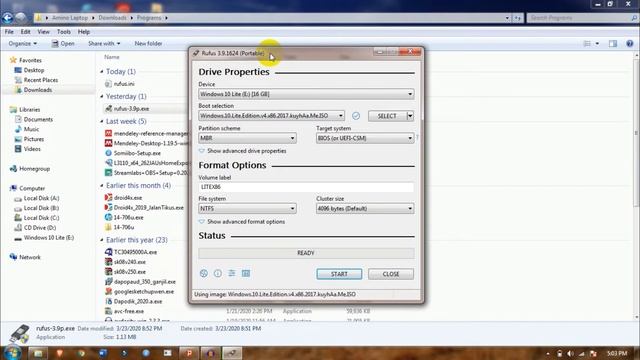This screenshot has height=360, width=640.
Task: Click the checksum checkmark icon beside Boot selection
Action: [356, 116]
